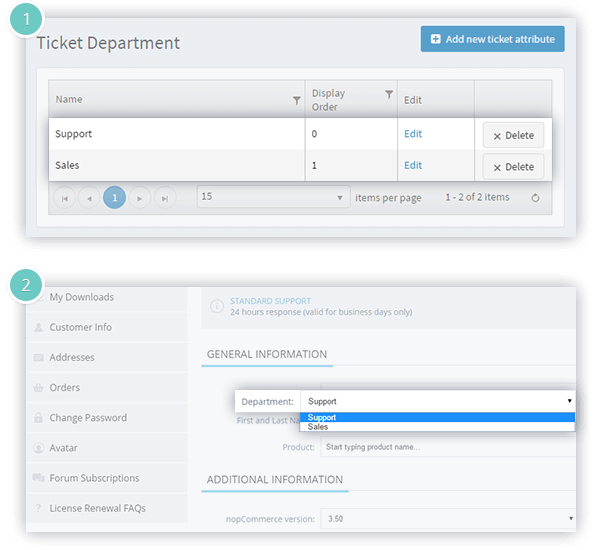Delete the Support department row
The image size is (600, 550).
pyautogui.click(x=513, y=135)
